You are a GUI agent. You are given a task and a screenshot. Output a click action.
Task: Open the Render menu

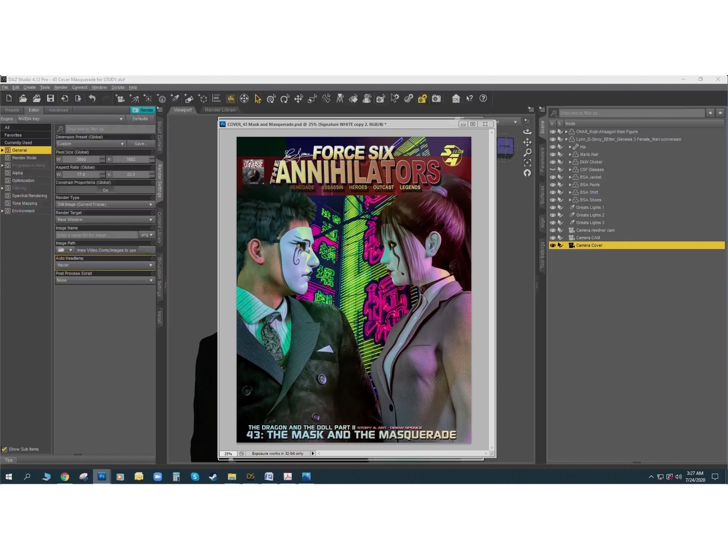pos(60,87)
